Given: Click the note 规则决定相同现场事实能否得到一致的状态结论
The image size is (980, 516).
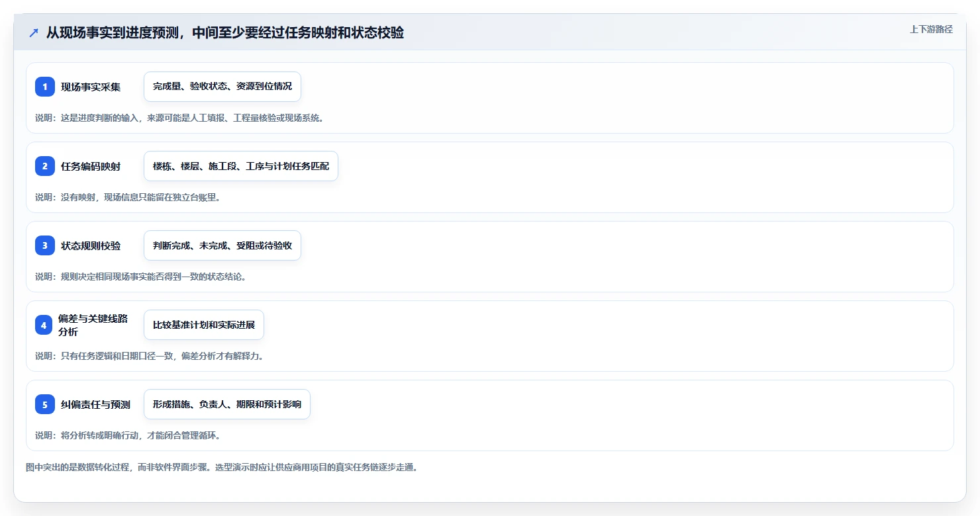Looking at the screenshot, I should pos(141,277).
